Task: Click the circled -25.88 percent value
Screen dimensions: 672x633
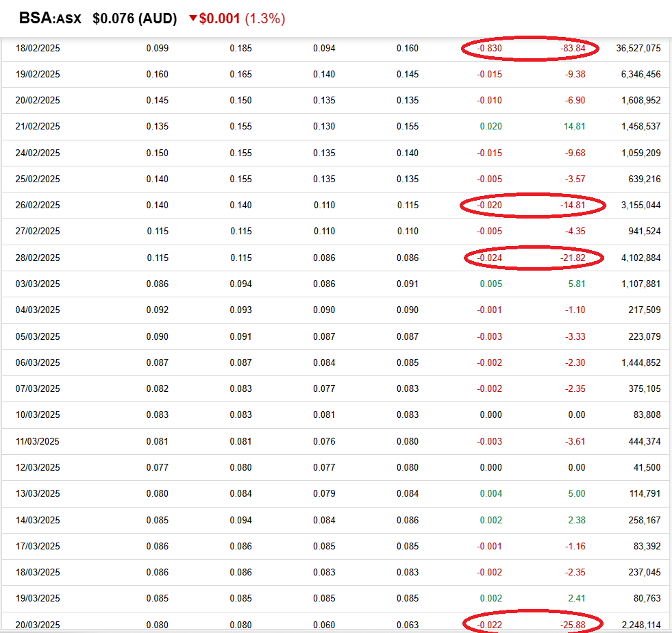Action: pos(573,624)
